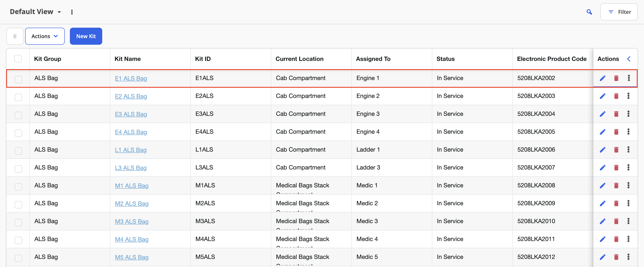The height and width of the screenshot is (267, 644).
Task: Edit the L3 ALS Bag kit
Action: [x=602, y=168]
